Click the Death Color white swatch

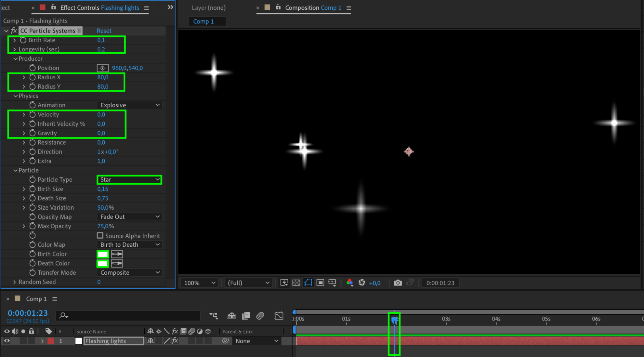click(x=102, y=263)
